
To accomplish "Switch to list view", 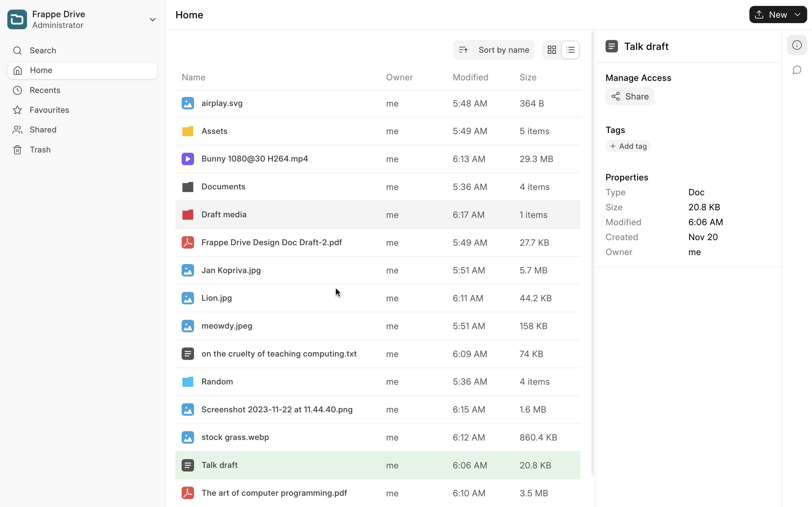I will tap(570, 50).
